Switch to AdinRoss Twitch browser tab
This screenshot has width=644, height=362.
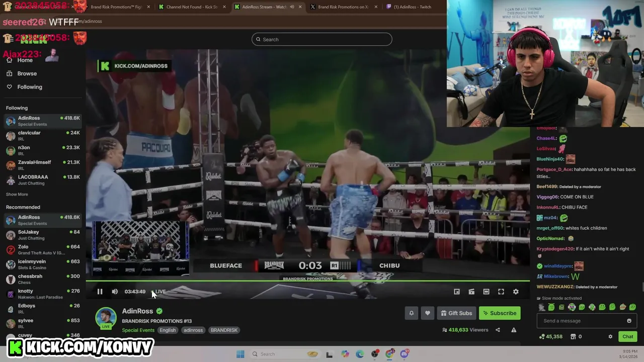(413, 7)
